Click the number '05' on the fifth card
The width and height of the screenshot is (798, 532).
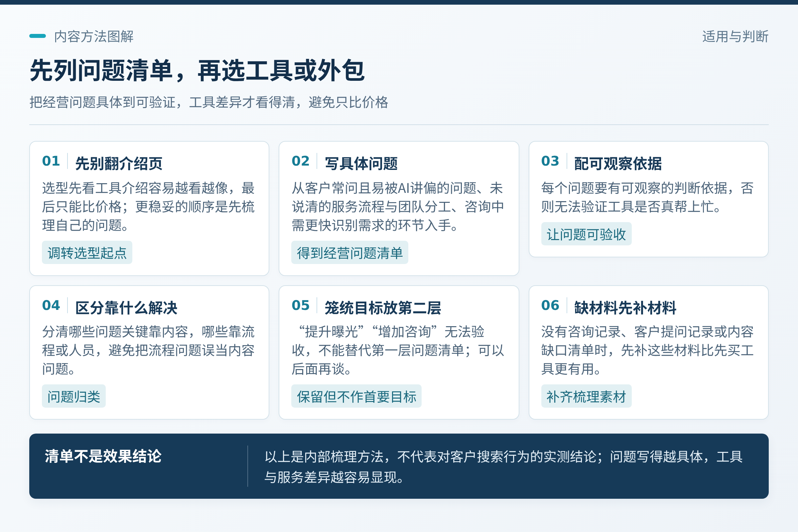coord(301,305)
